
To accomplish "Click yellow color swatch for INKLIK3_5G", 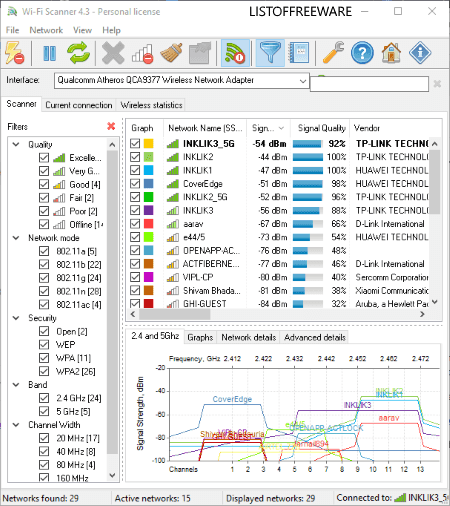I will 148,144.
